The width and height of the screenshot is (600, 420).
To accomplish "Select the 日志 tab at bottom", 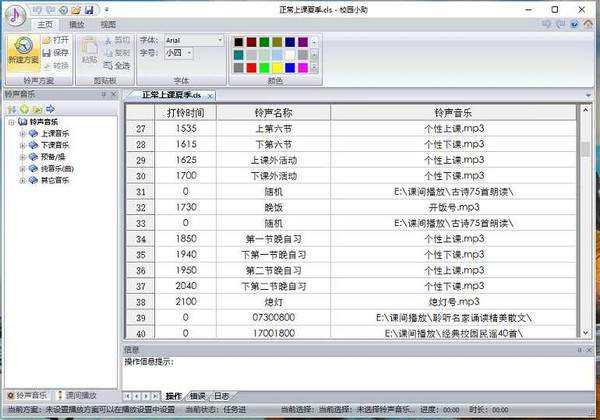I will (x=221, y=395).
